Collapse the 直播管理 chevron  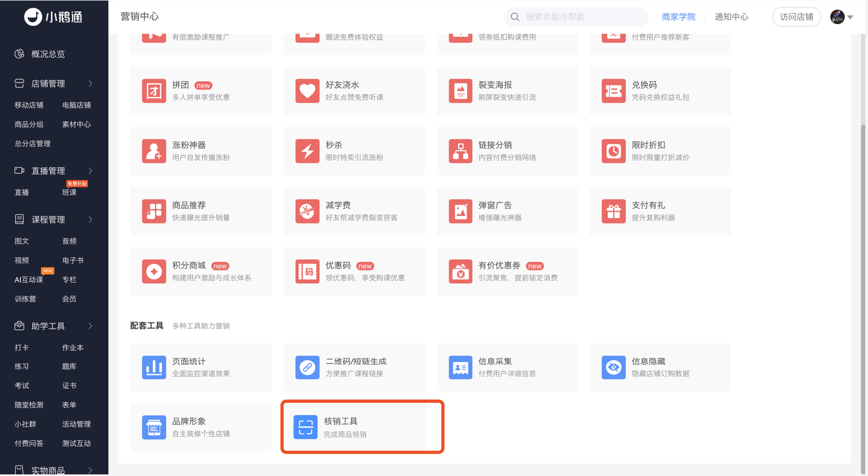tap(90, 171)
